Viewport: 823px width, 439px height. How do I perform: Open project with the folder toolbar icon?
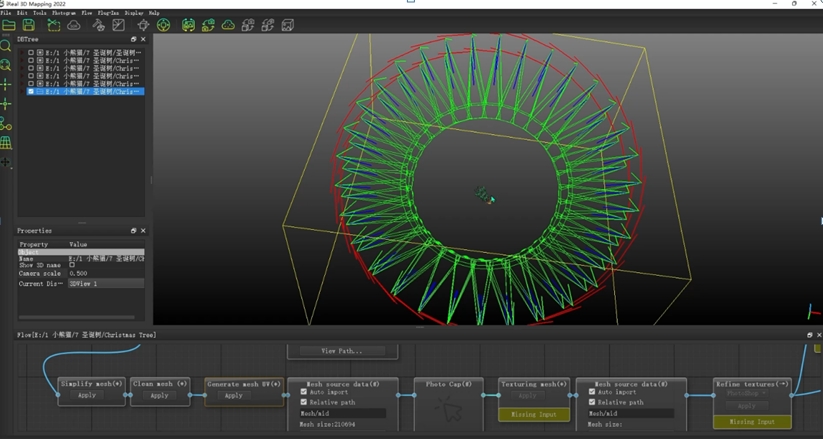pyautogui.click(x=8, y=25)
